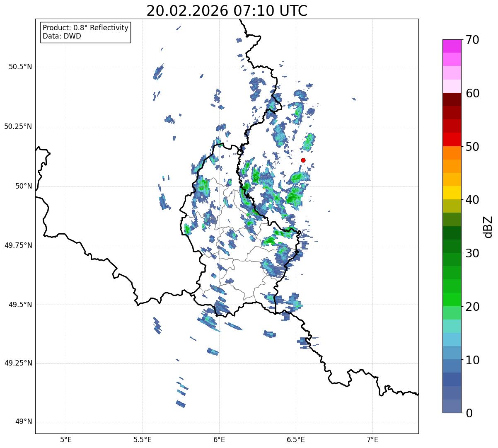Click the '7°E' longitude tick label
Image resolution: width=498 pixels, height=448 pixels.
click(x=372, y=439)
